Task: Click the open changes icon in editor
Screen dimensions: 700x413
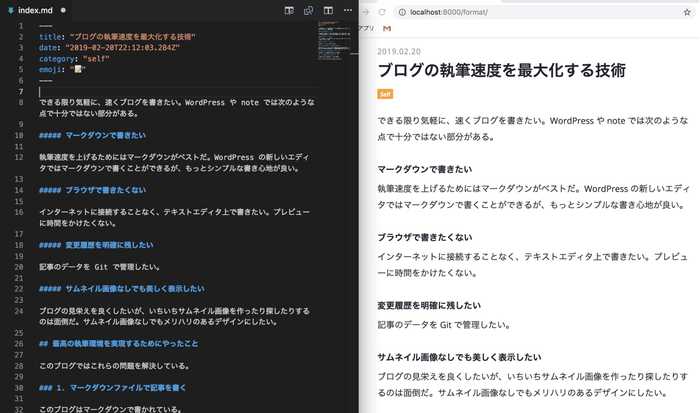Action: [308, 10]
